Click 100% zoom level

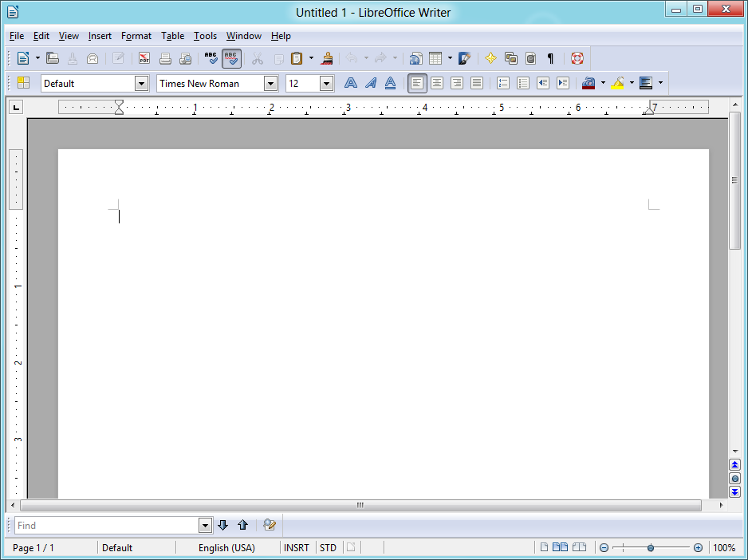tap(724, 547)
